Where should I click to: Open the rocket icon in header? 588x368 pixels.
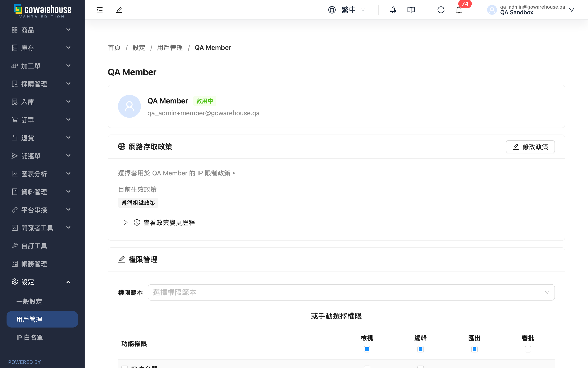tap(393, 10)
